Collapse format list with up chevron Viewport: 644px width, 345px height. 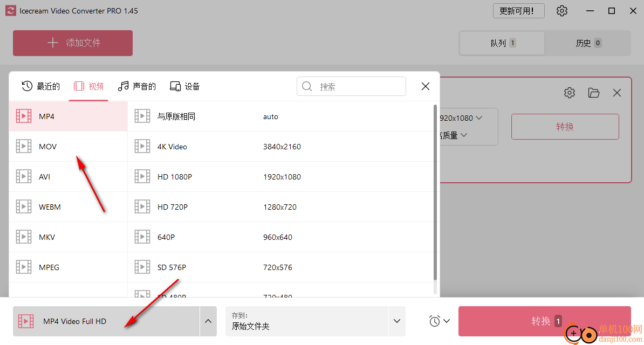coord(208,321)
